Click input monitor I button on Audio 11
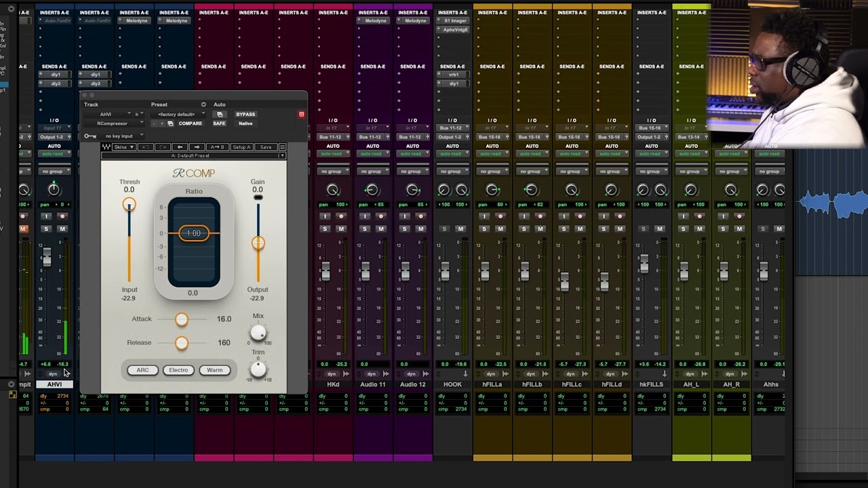Viewport: 868px width, 488px height. tap(365, 216)
